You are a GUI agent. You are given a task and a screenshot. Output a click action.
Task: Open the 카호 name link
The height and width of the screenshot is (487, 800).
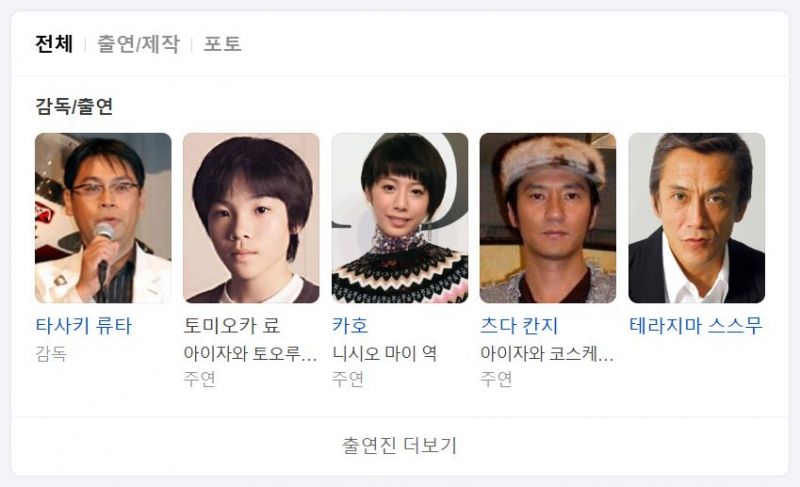coord(350,326)
